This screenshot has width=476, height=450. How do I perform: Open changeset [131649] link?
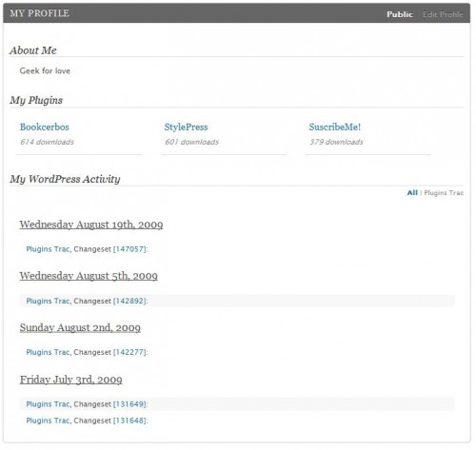tap(129, 404)
